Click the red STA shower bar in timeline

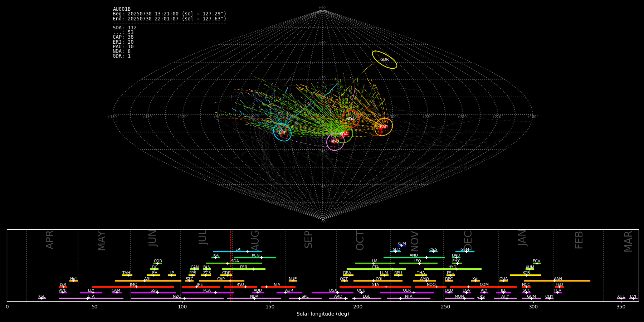tap(375, 287)
